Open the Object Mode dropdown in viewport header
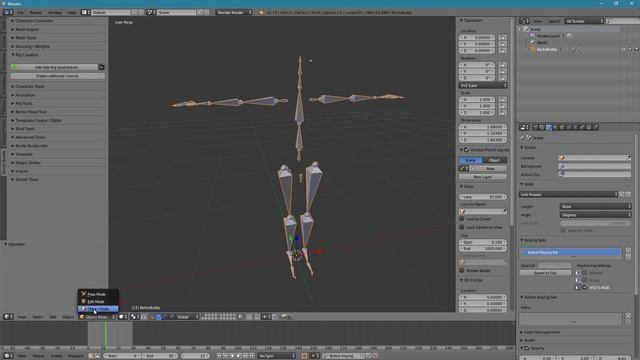 click(x=97, y=317)
